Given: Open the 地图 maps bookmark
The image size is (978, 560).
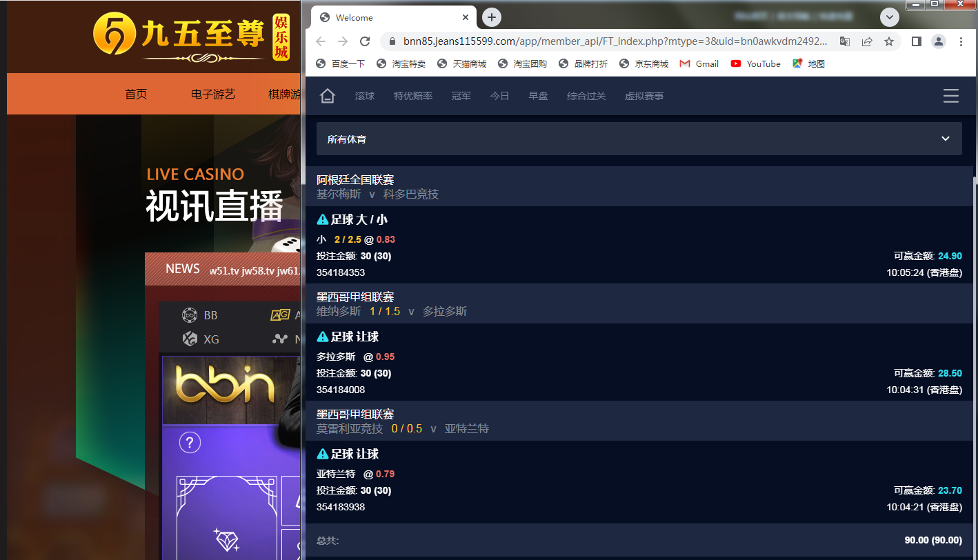Looking at the screenshot, I should pos(808,63).
